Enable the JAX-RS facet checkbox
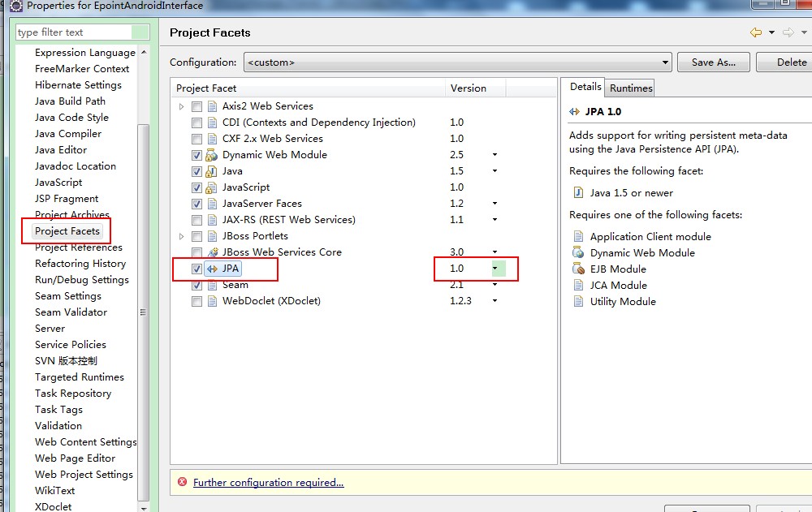 (197, 220)
